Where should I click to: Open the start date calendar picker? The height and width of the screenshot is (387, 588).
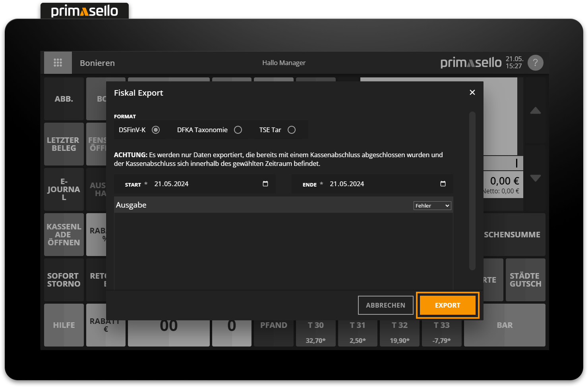point(265,184)
